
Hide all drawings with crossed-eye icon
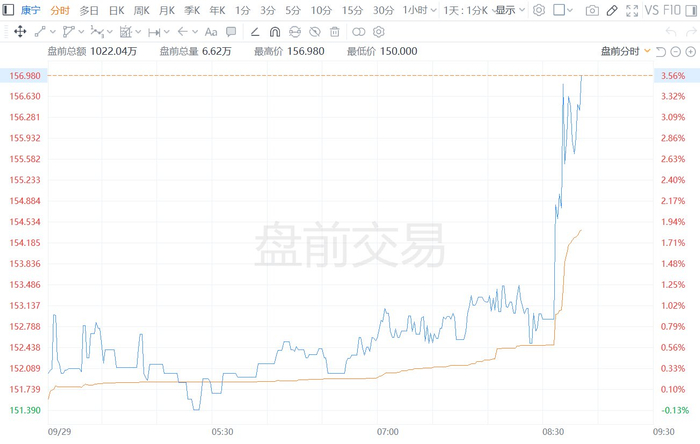[315, 32]
